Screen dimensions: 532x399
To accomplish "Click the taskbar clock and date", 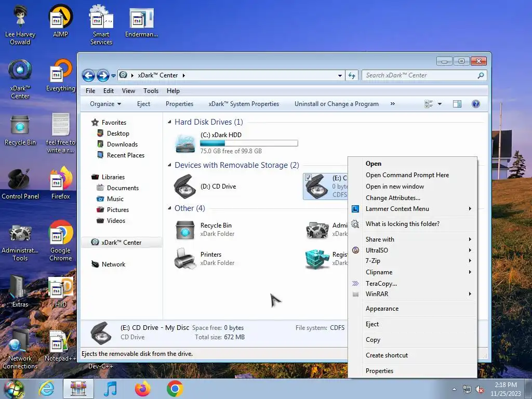I will (506, 389).
